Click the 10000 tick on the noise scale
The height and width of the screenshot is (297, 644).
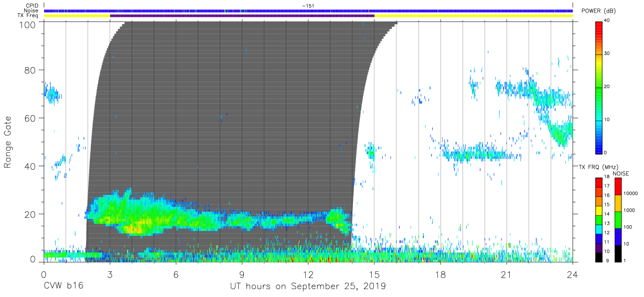tap(631, 193)
